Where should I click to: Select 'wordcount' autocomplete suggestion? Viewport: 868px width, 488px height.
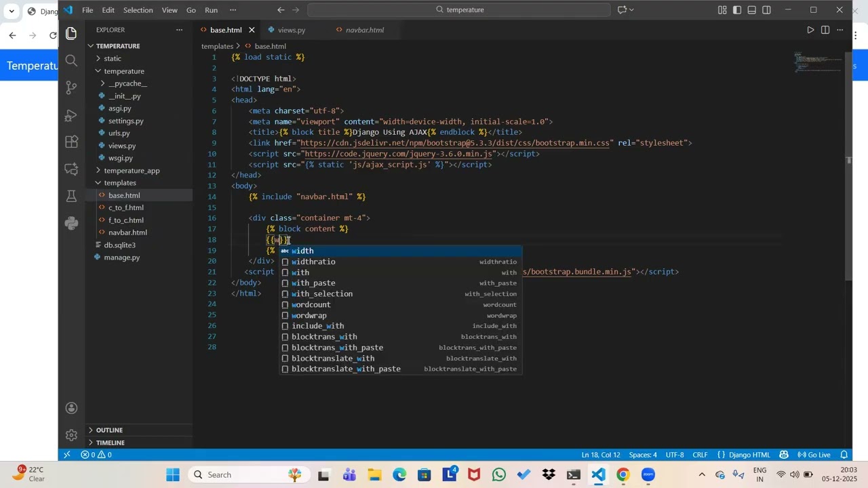coord(400,304)
